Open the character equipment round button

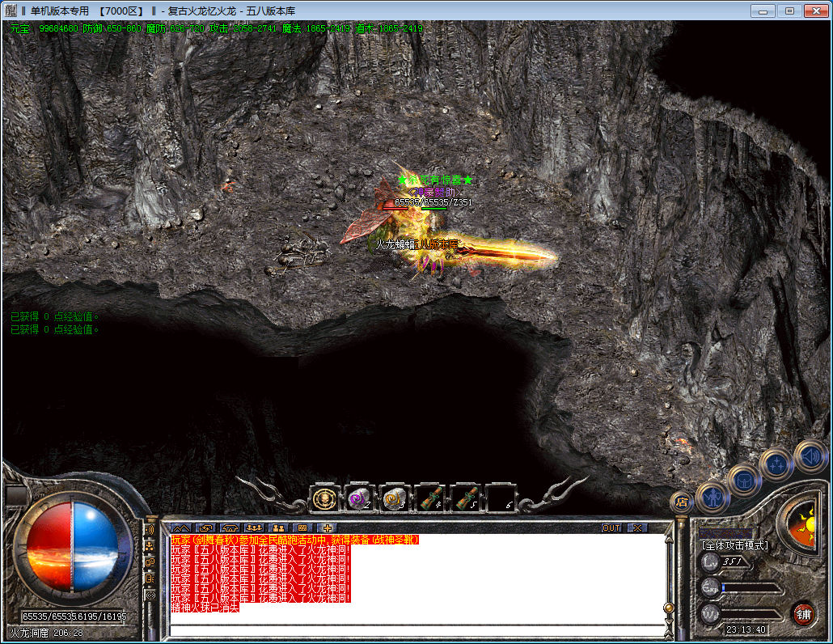coord(712,496)
